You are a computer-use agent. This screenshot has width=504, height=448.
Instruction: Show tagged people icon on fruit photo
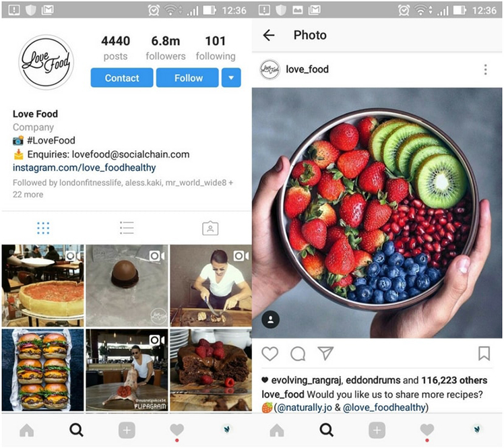271,319
